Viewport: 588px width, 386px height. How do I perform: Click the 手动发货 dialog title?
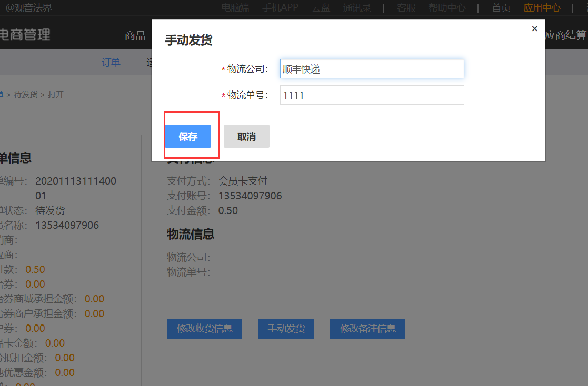(x=188, y=40)
